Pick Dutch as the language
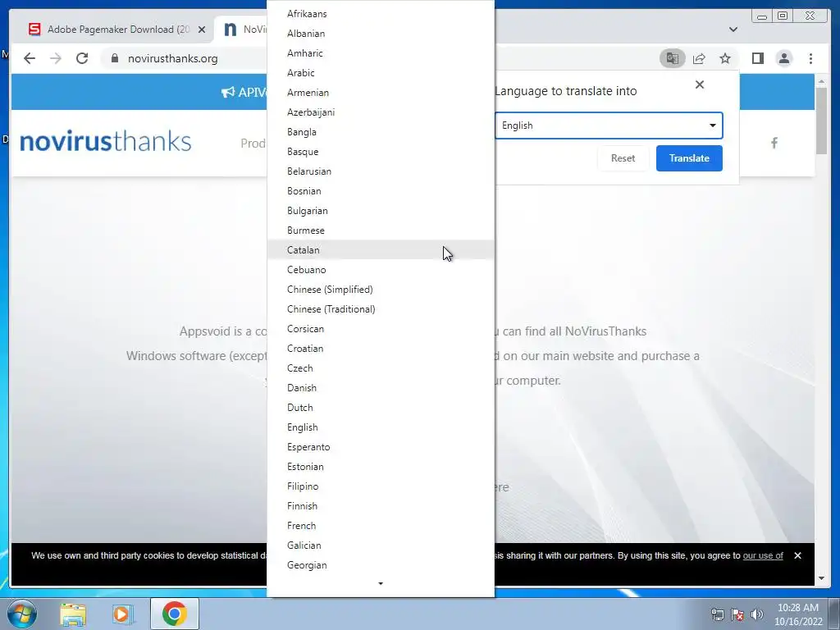 pos(381,408)
